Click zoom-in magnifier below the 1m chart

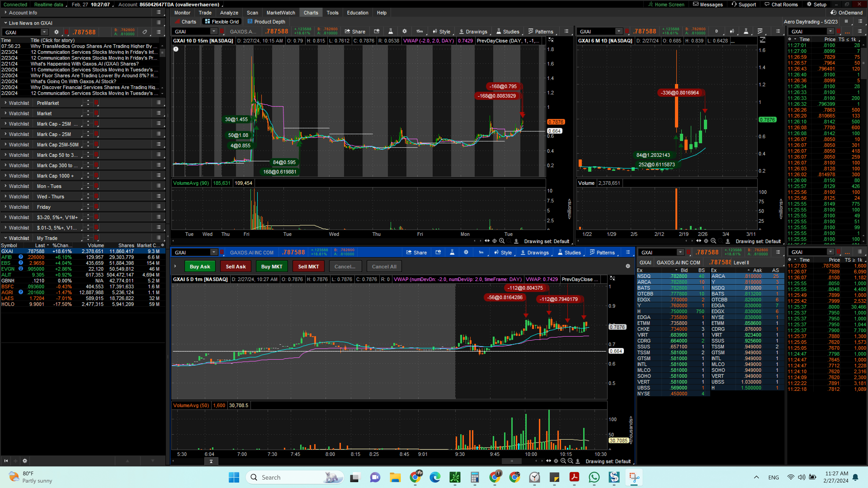coord(563,461)
